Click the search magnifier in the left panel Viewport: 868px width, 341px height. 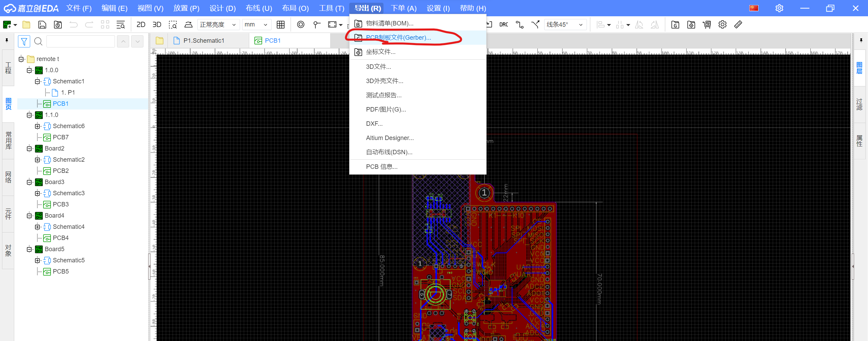[x=38, y=41]
